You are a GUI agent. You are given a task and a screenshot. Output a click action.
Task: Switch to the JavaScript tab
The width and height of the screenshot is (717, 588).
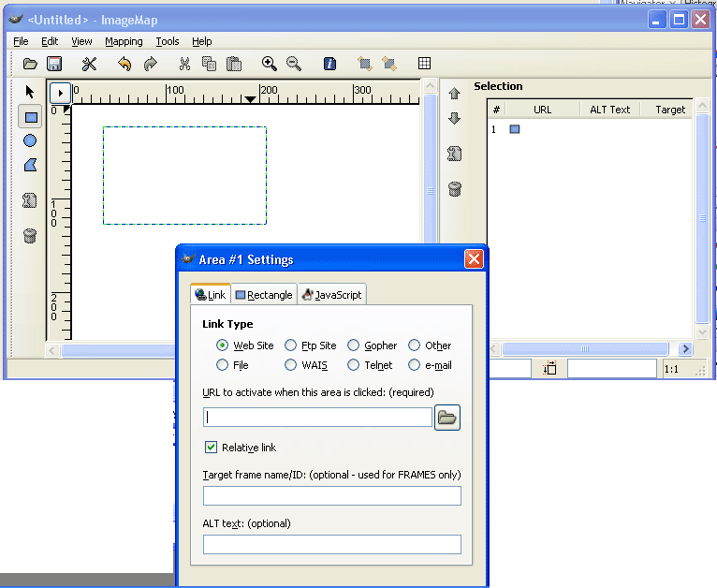[332, 295]
